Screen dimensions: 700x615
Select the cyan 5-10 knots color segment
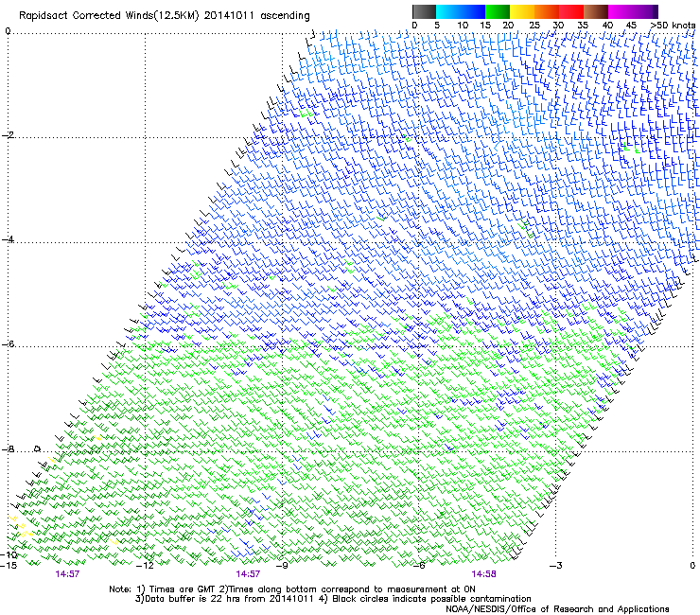[x=448, y=11]
